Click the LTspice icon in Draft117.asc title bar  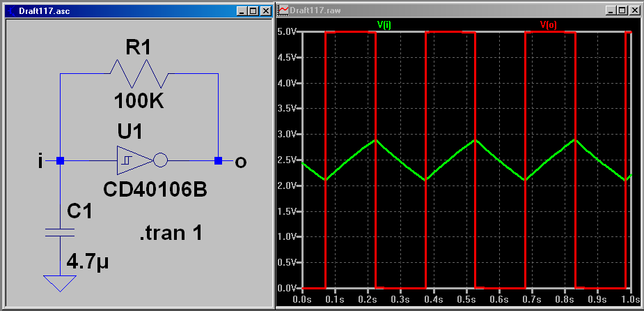coord(13,11)
